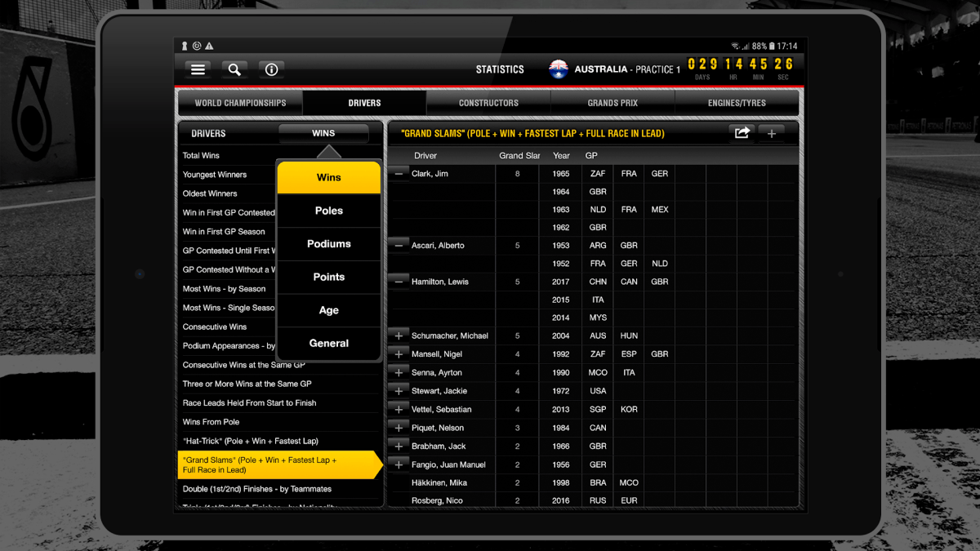Open the search tool
The image size is (980, 551).
234,69
